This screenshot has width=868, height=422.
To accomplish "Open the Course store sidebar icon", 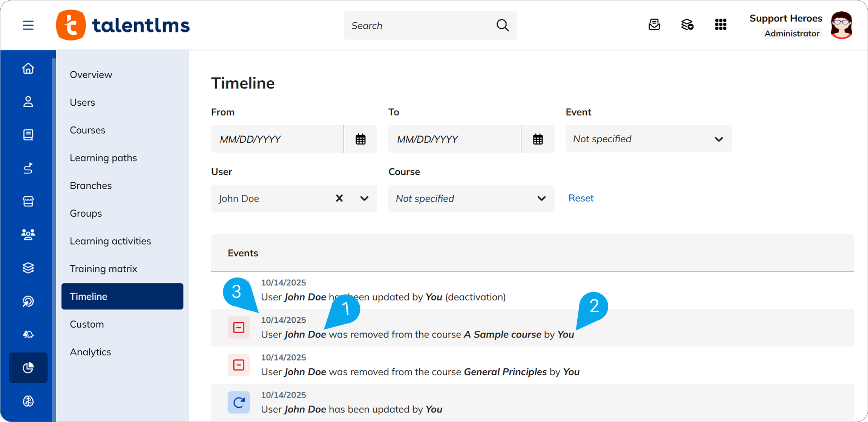I will click(28, 201).
